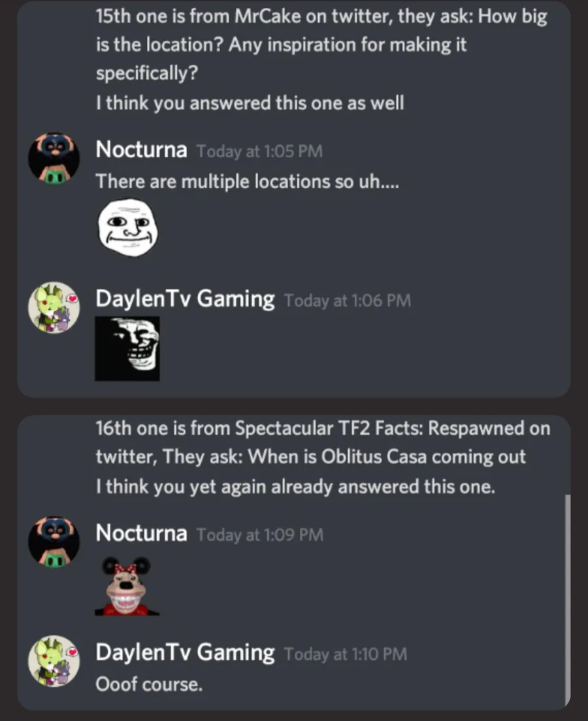
Task: Click DaylenTv Gaming's avatar at 1:06 PM
Action: tap(54, 308)
